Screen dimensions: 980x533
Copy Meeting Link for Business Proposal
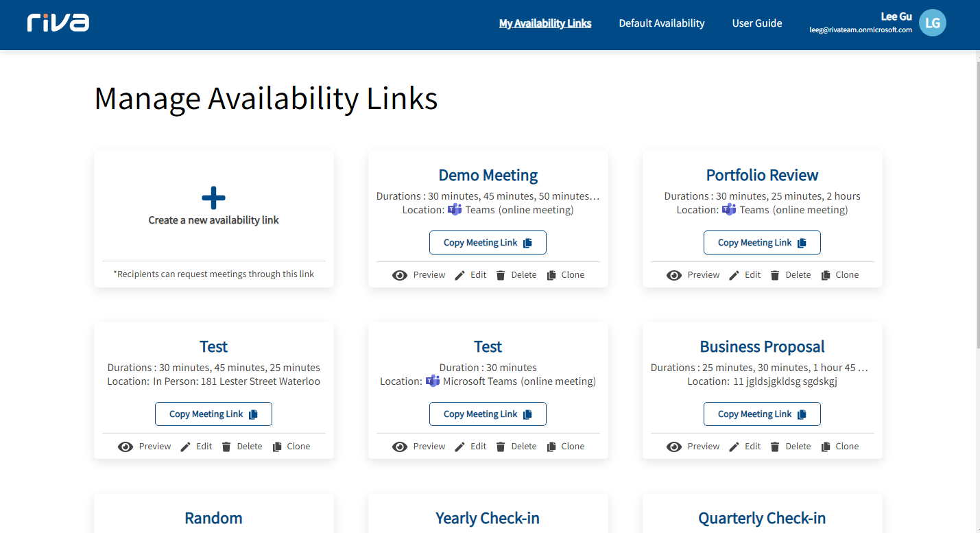click(x=762, y=414)
